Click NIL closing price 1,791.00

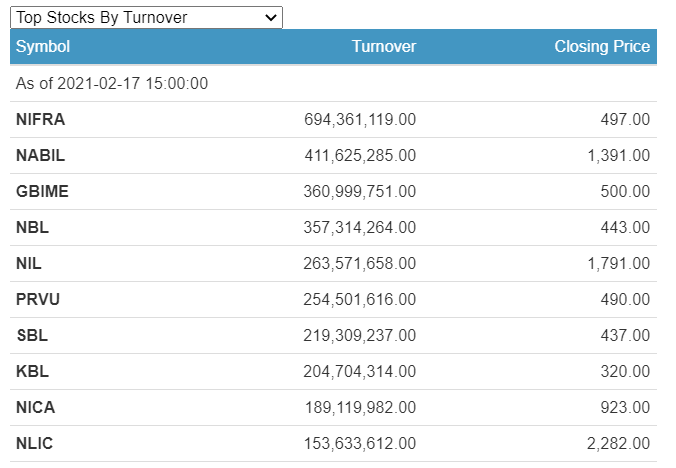pyautogui.click(x=617, y=263)
